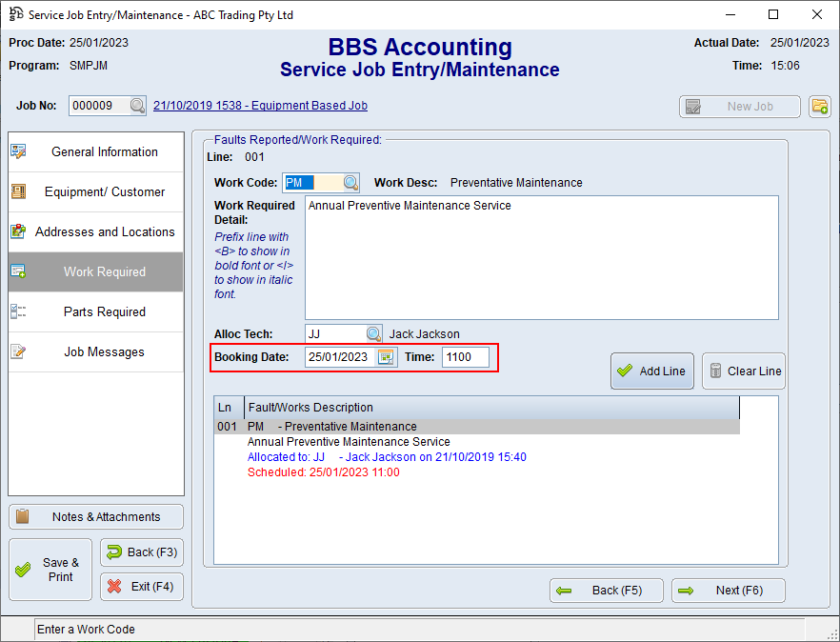
Task: Open the Alloc Tech lookup magnifier
Action: [371, 334]
